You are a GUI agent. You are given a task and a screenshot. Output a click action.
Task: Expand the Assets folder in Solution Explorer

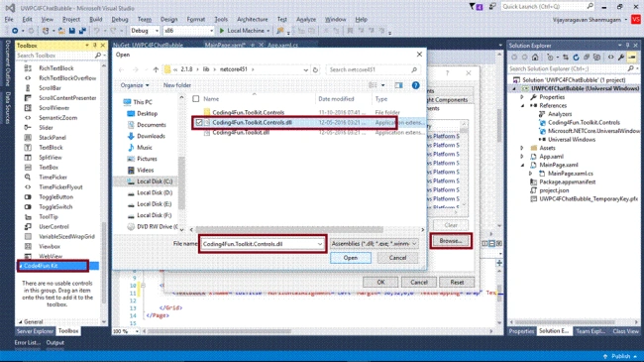point(522,148)
